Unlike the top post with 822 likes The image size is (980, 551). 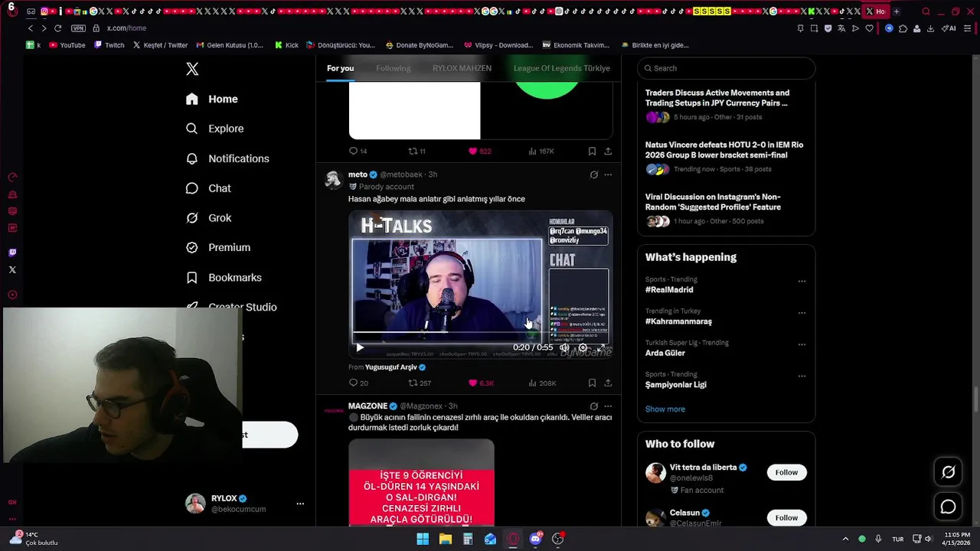tap(479, 152)
